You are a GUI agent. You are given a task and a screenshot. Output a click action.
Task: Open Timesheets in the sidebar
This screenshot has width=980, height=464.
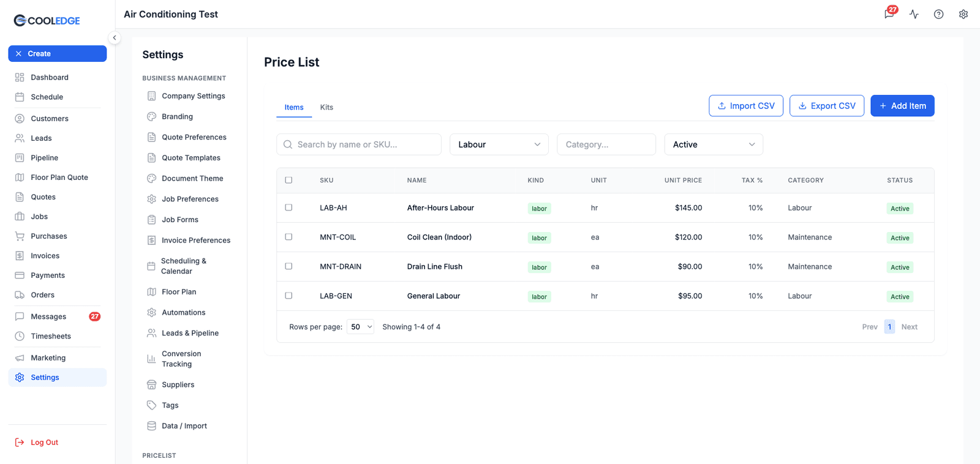point(57,336)
